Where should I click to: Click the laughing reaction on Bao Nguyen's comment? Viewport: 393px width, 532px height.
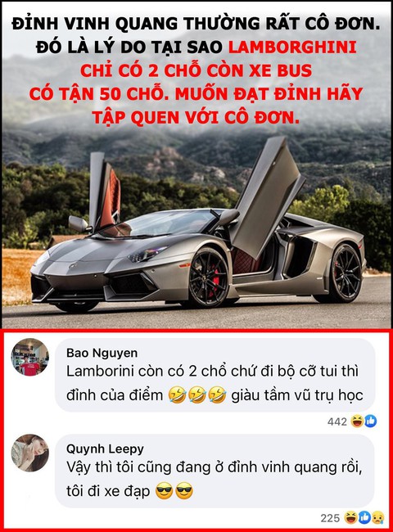357,421
